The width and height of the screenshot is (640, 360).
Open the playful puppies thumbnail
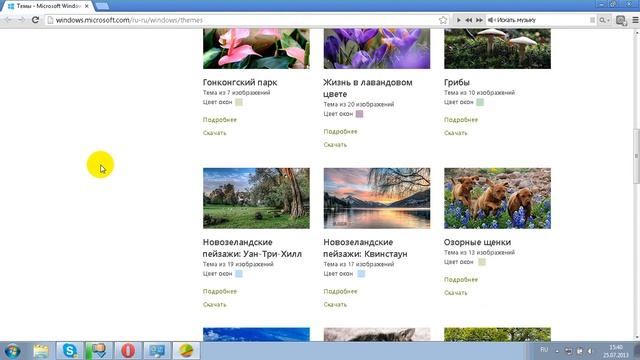(497, 198)
